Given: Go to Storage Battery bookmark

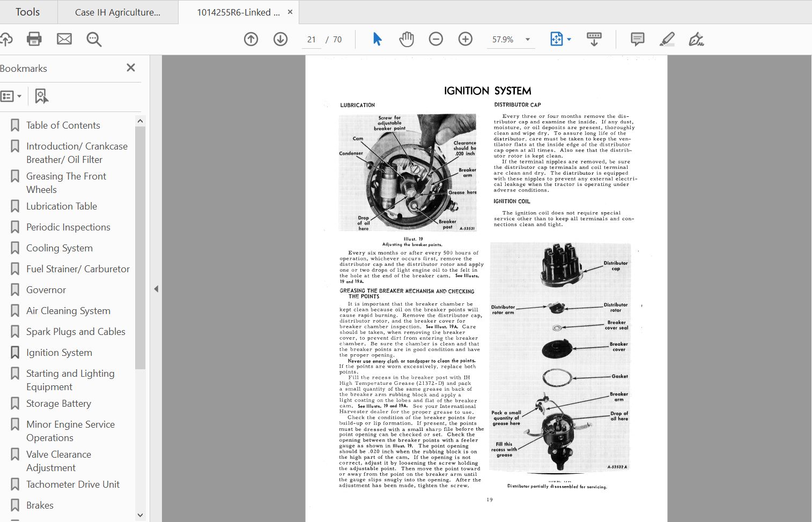Looking at the screenshot, I should point(58,403).
